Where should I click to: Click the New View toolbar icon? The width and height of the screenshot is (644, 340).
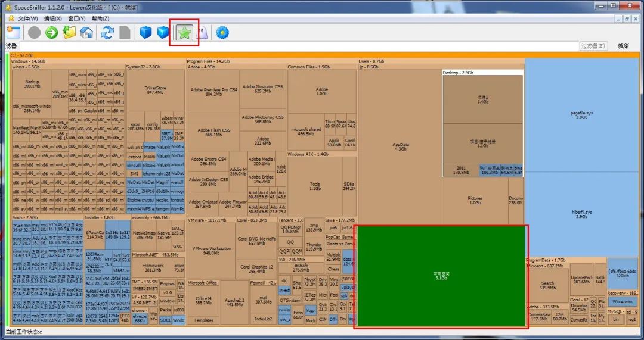(x=14, y=33)
